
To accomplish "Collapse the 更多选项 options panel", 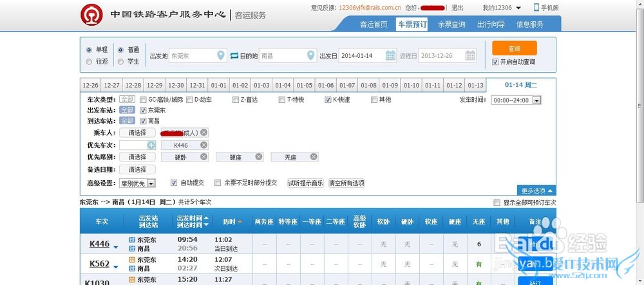I will (536, 190).
